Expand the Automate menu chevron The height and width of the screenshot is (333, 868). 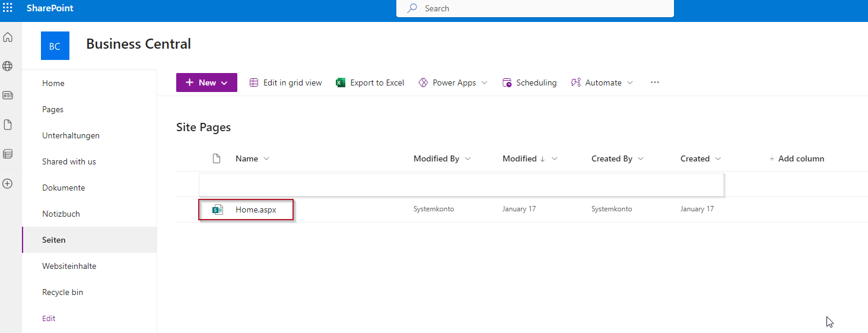(x=630, y=83)
